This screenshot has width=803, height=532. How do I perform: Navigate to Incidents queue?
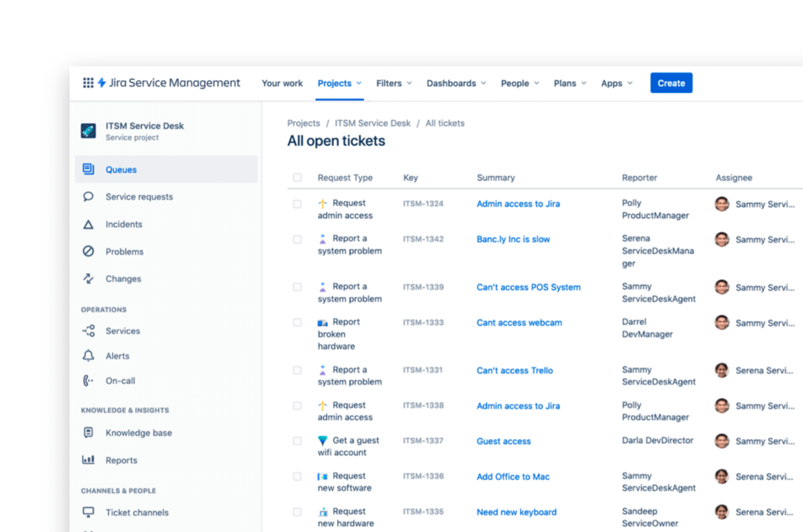pyautogui.click(x=123, y=224)
